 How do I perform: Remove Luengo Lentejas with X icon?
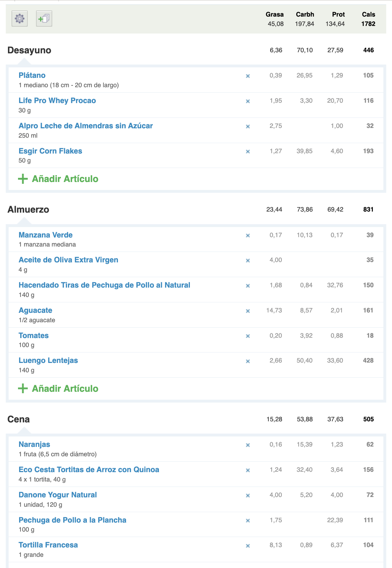coord(248,361)
